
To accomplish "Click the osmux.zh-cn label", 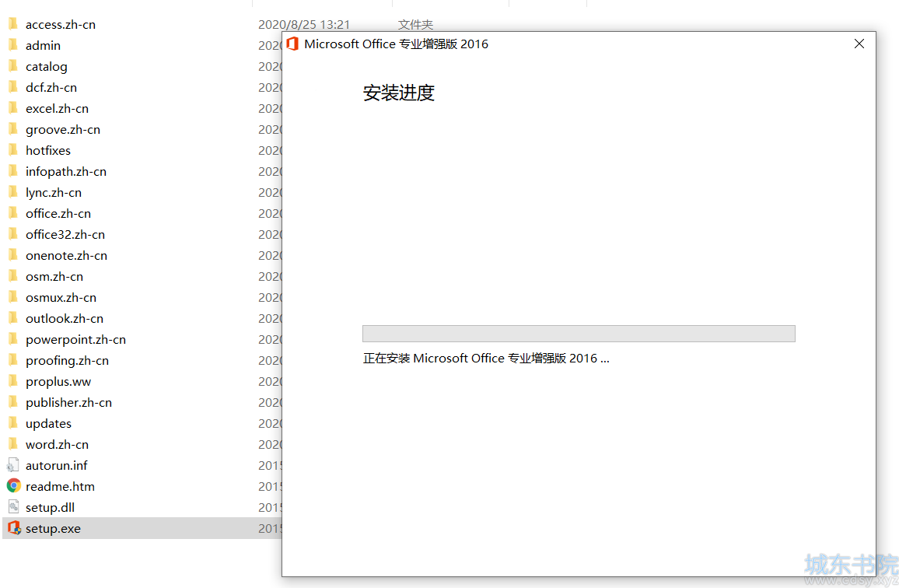I will [61, 298].
